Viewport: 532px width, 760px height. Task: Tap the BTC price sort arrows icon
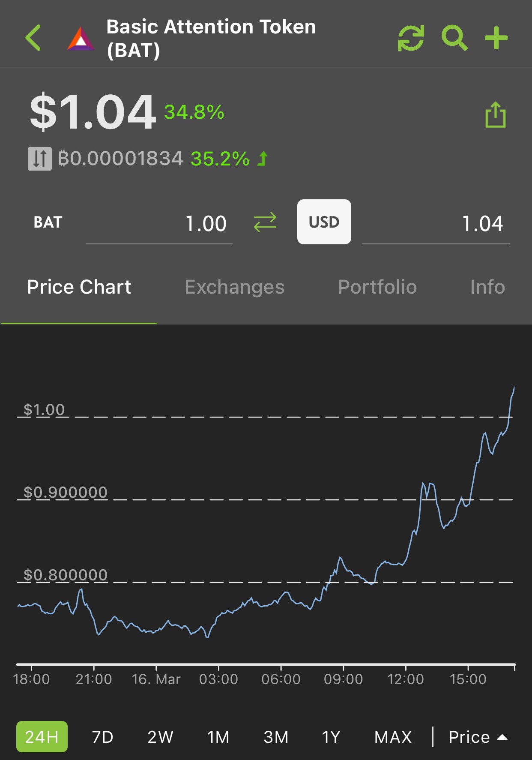pyautogui.click(x=40, y=159)
